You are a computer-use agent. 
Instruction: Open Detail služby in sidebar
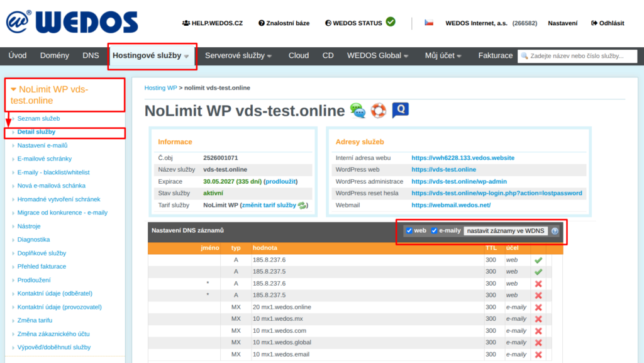coord(36,132)
